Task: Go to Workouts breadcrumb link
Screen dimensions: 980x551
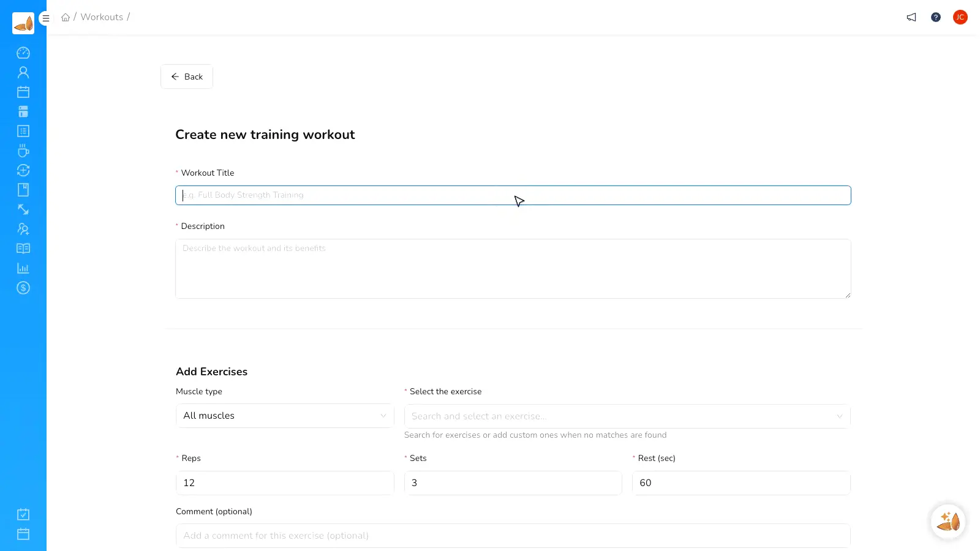Action: [x=102, y=17]
